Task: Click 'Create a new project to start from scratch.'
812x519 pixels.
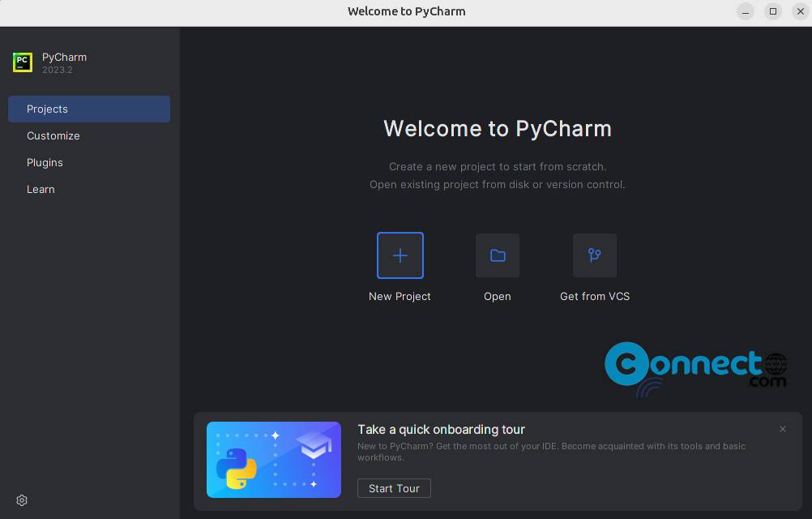Action: coord(497,167)
